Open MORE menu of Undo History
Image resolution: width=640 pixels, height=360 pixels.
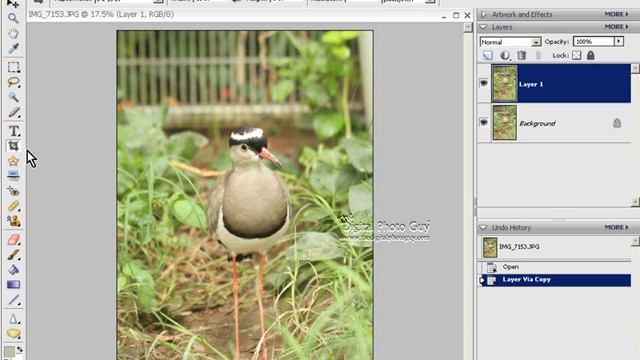616,227
